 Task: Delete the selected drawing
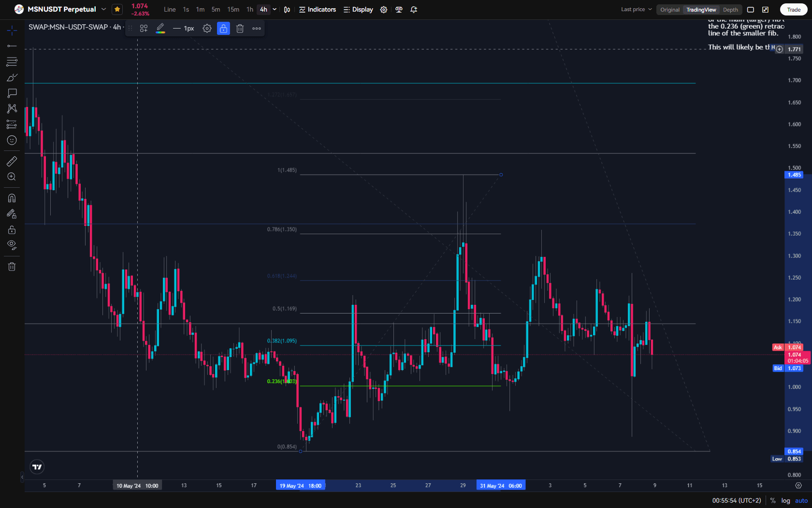[240, 29]
